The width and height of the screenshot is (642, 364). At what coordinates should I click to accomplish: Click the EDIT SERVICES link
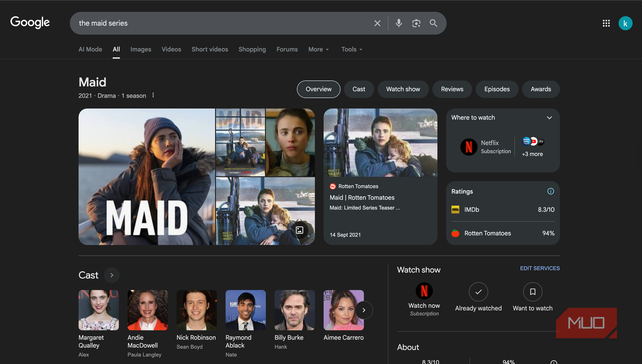tap(540, 268)
